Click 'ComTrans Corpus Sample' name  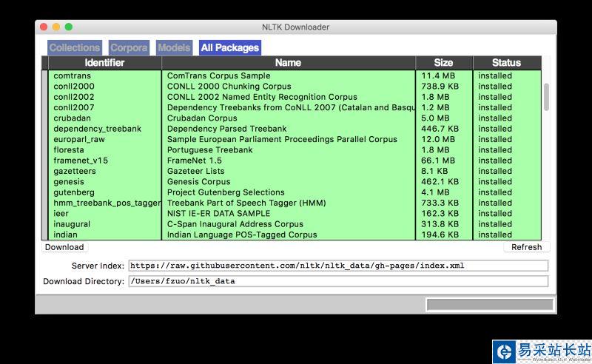(x=218, y=75)
